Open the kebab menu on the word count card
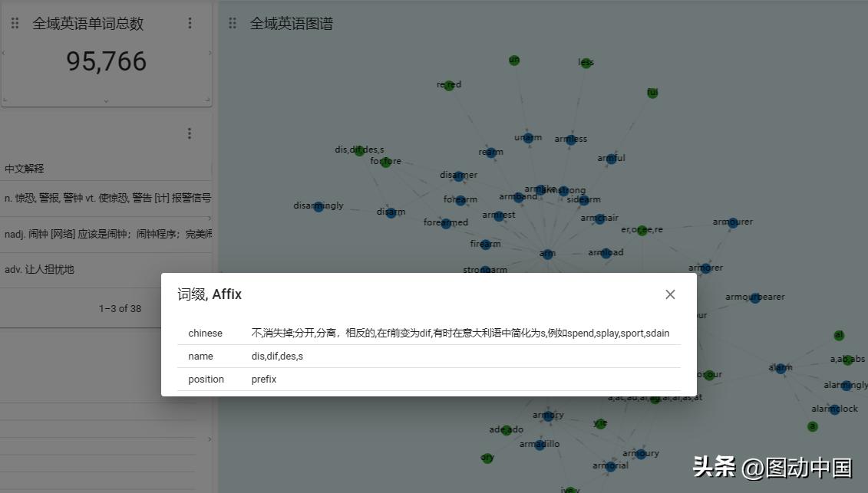The image size is (868, 493). click(190, 23)
